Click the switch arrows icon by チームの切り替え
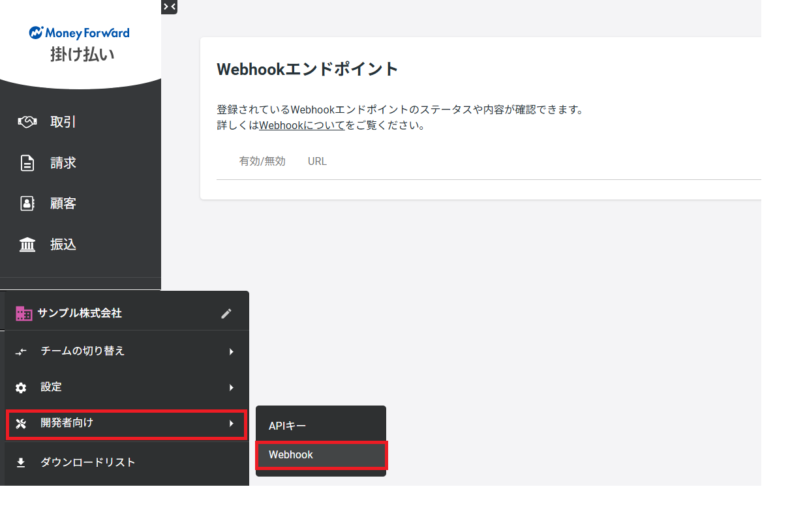 tap(21, 351)
